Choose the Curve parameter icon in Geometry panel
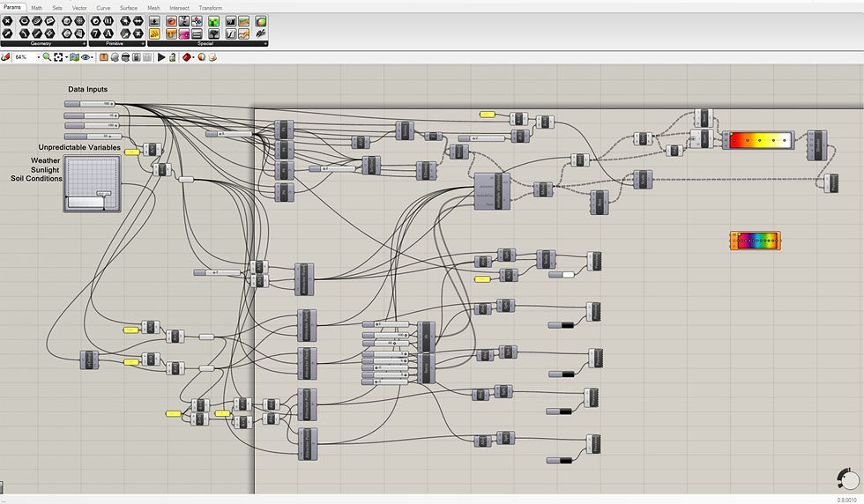This screenshot has height=504, width=864. pyautogui.click(x=25, y=33)
